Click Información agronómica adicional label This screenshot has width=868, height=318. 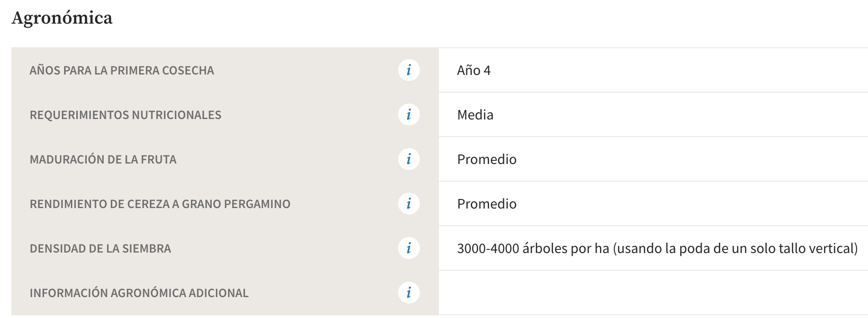139,293
